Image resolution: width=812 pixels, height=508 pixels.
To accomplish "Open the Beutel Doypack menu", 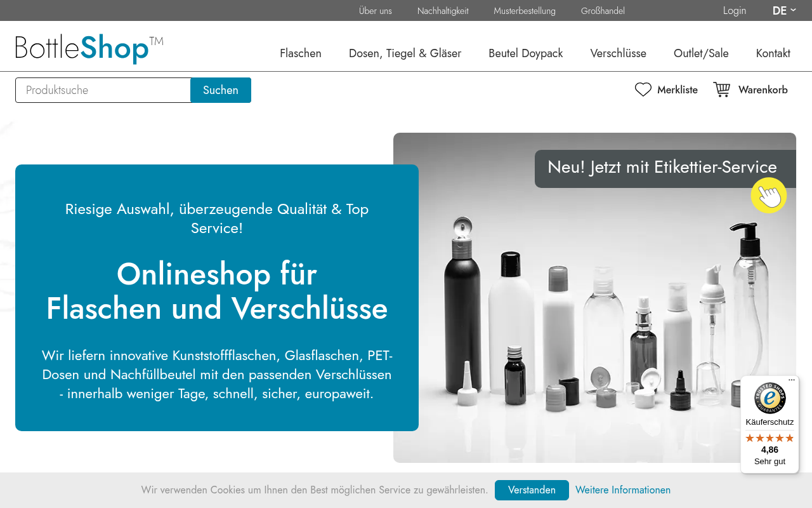I will point(526,53).
